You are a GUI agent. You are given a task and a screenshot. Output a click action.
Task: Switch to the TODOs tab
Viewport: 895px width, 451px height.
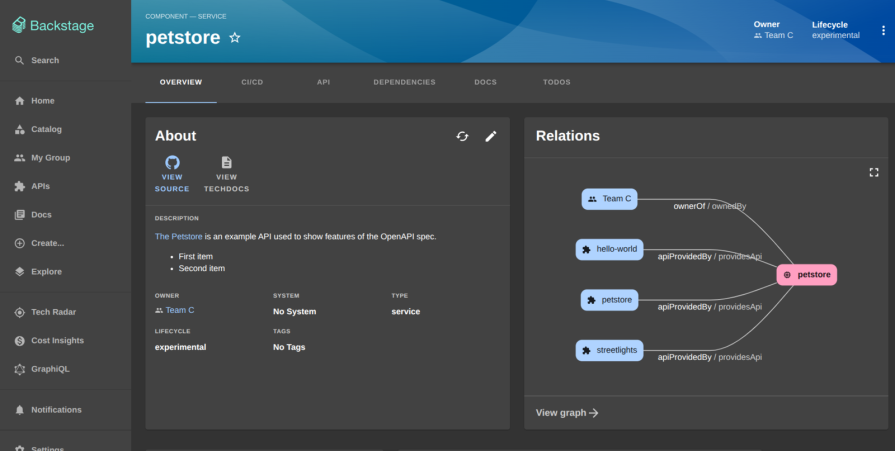[x=557, y=82]
